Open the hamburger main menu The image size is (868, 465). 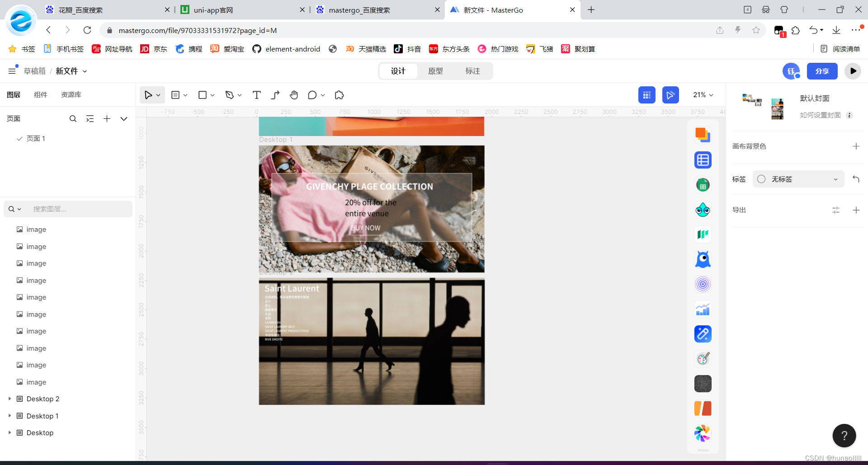click(x=12, y=71)
